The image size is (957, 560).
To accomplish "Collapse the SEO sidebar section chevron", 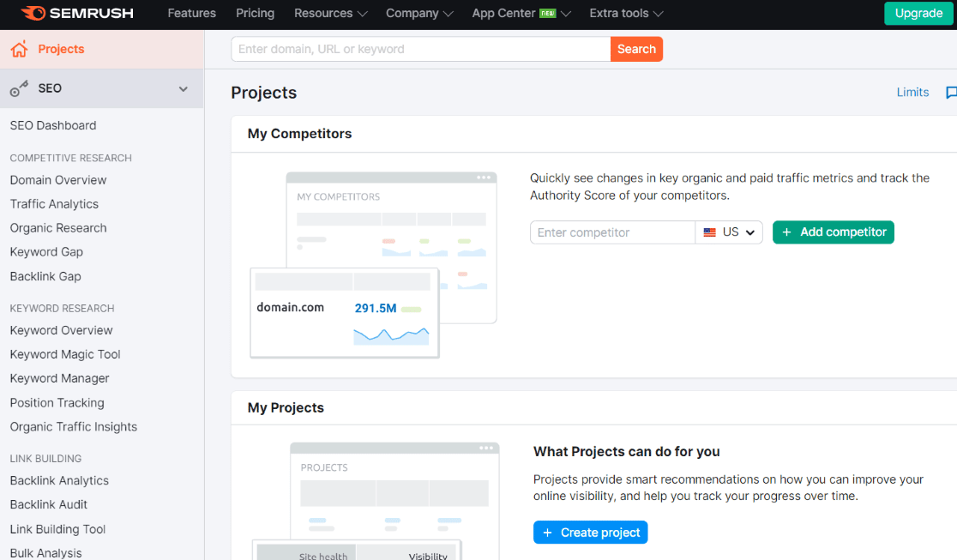I will coord(184,88).
